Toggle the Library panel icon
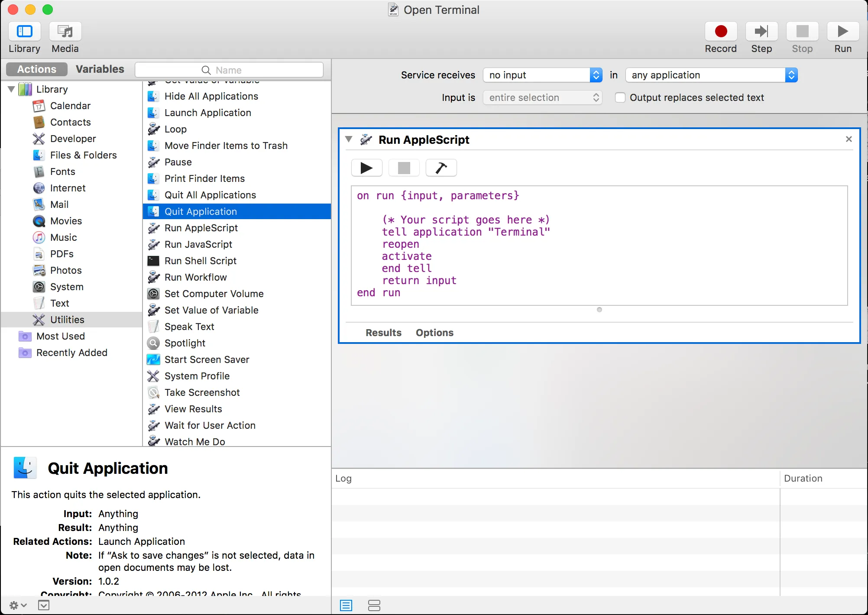The height and width of the screenshot is (615, 868). click(x=25, y=32)
